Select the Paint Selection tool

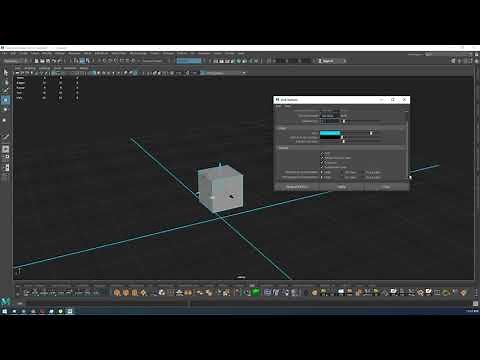pyautogui.click(x=6, y=91)
